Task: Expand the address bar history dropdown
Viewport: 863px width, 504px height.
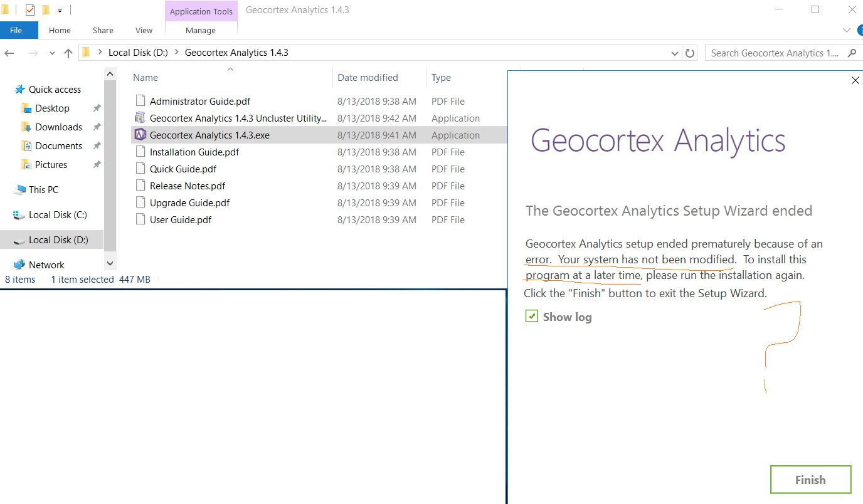Action: point(675,53)
